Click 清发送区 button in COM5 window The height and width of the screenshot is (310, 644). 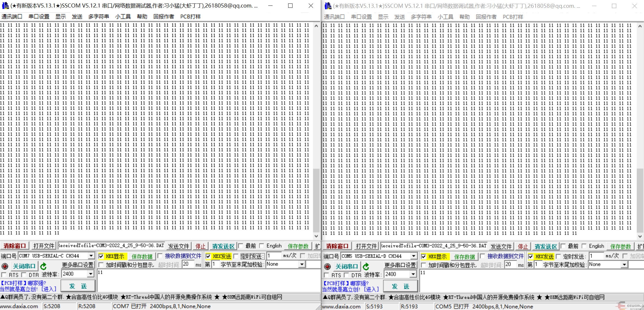point(546,246)
